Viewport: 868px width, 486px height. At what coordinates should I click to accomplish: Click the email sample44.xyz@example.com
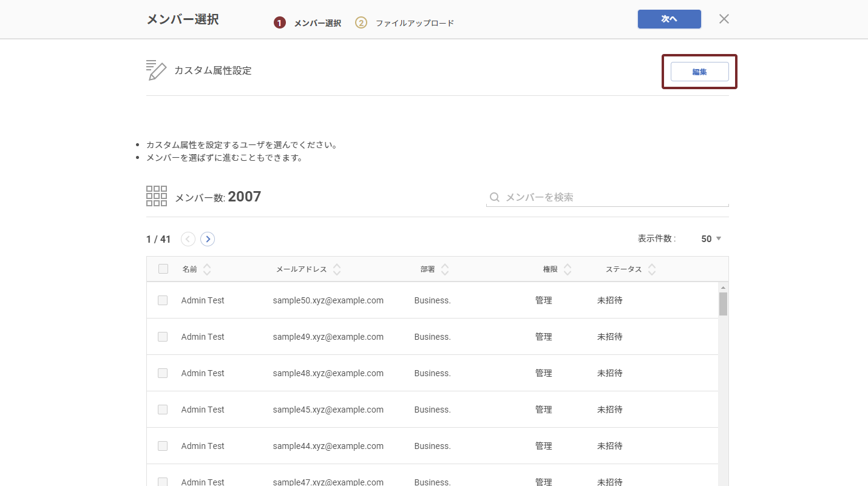click(328, 446)
